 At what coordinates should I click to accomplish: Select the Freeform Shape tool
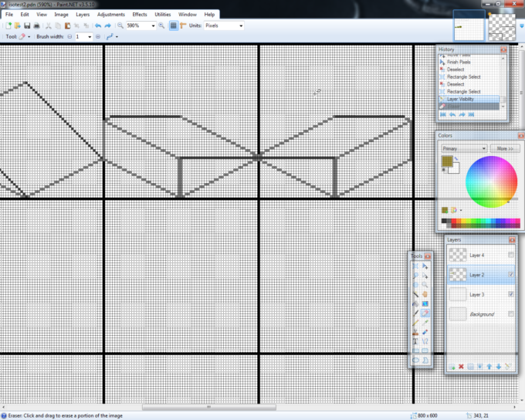coord(425,360)
